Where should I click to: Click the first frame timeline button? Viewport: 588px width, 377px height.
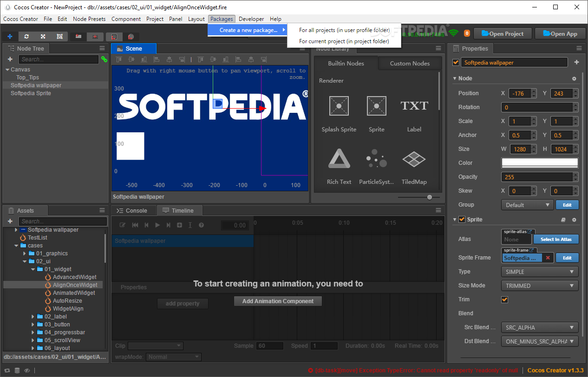pos(135,225)
